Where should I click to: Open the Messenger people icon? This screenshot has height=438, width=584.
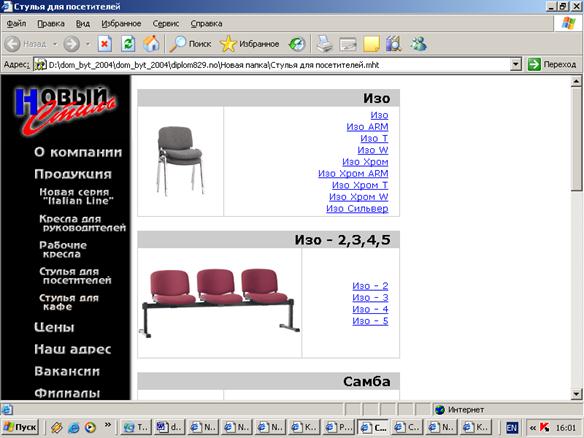tap(418, 44)
